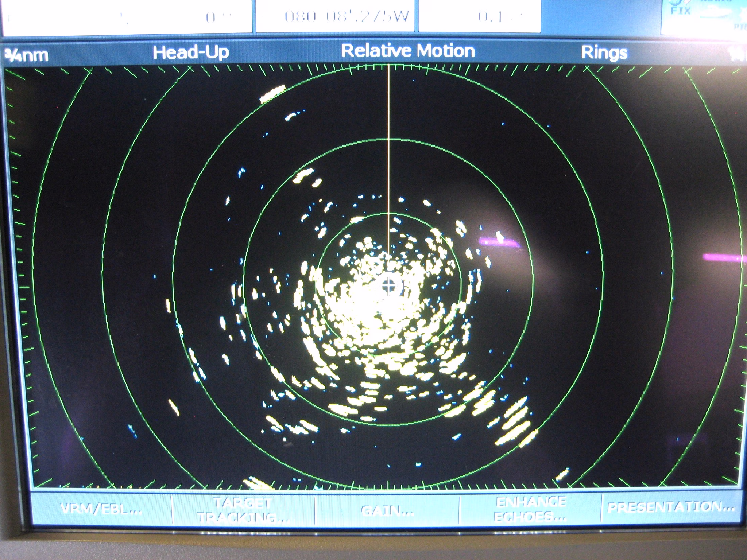Click the magenta tracked target marker

coord(499,240)
